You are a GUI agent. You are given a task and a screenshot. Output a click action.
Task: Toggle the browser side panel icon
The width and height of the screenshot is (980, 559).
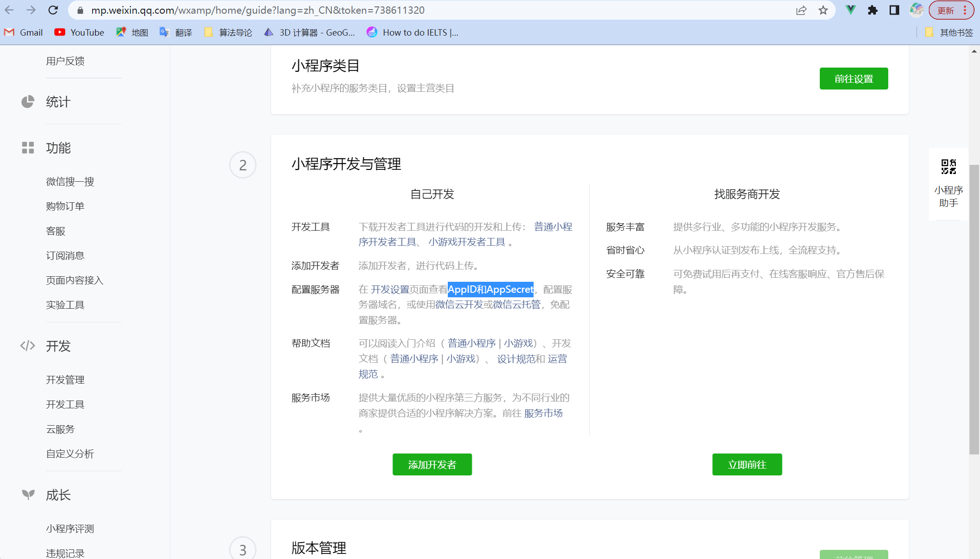point(894,10)
